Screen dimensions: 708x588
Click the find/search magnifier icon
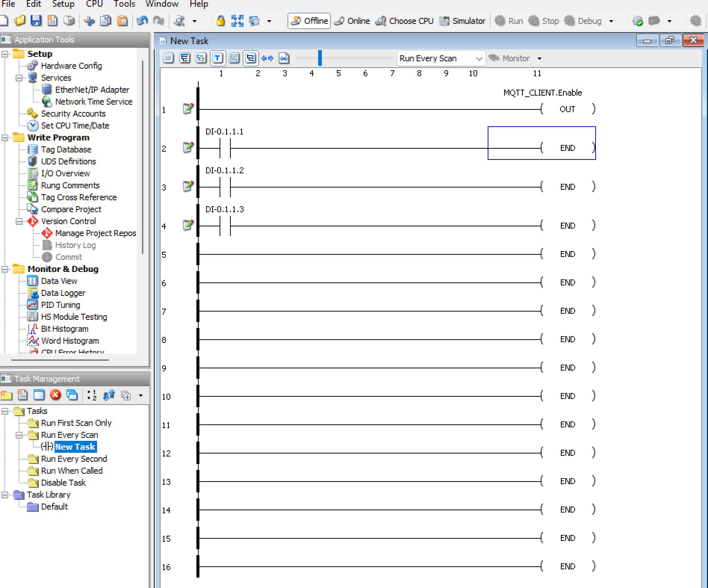(x=180, y=21)
